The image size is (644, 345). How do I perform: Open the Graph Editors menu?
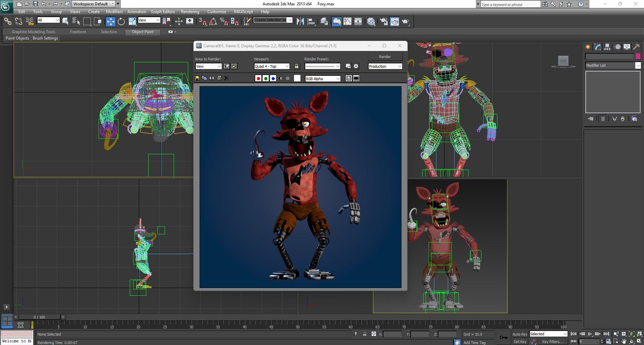pyautogui.click(x=164, y=11)
